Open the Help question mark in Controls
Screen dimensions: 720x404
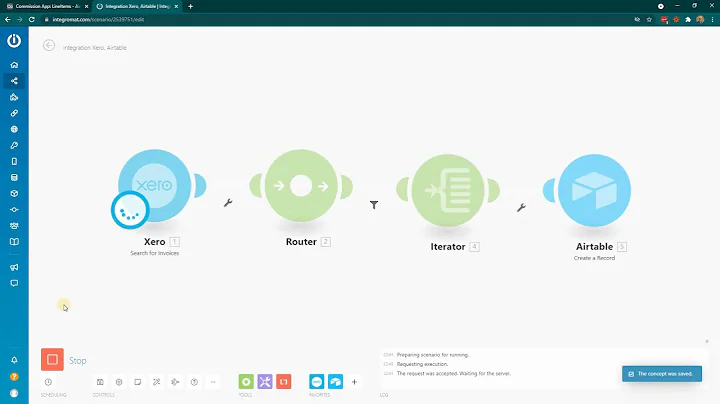pyautogui.click(x=194, y=382)
